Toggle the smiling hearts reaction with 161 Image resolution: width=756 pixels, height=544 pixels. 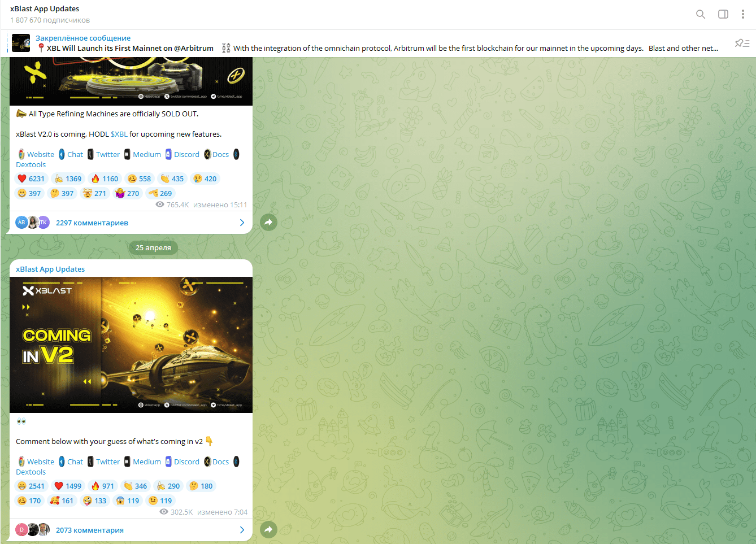(x=62, y=501)
